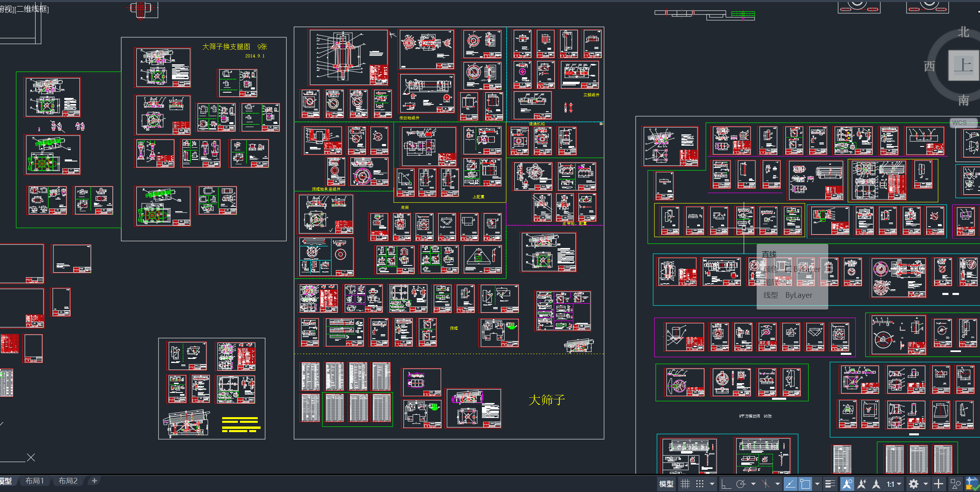Image resolution: width=980 pixels, height=492 pixels.
Task: Click the annotation scale icon
Action: coord(876,484)
